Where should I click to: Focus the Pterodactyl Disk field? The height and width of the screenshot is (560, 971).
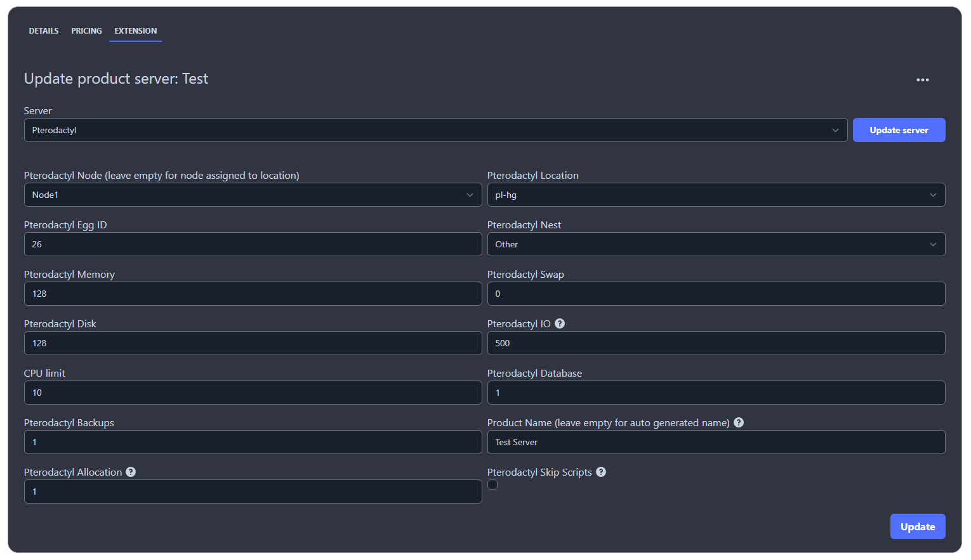[253, 343]
